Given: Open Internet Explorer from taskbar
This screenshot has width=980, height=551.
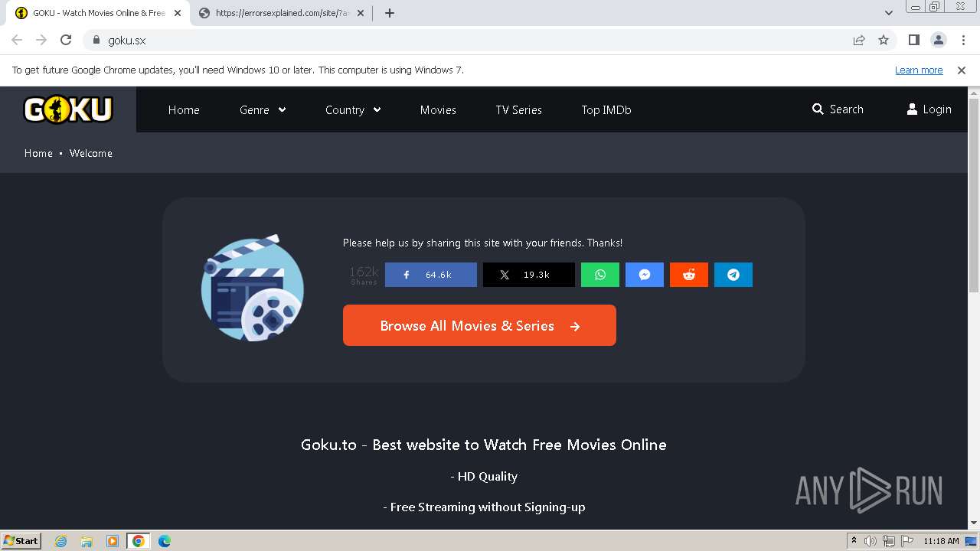Looking at the screenshot, I should pos(61,541).
